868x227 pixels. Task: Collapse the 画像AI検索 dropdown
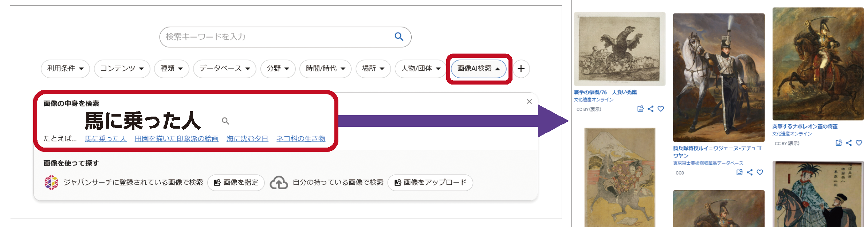point(479,69)
